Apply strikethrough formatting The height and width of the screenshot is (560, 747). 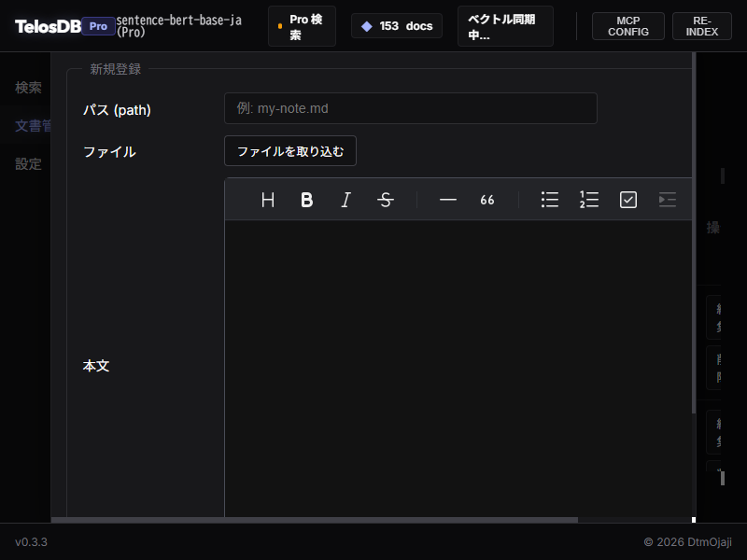pos(385,200)
